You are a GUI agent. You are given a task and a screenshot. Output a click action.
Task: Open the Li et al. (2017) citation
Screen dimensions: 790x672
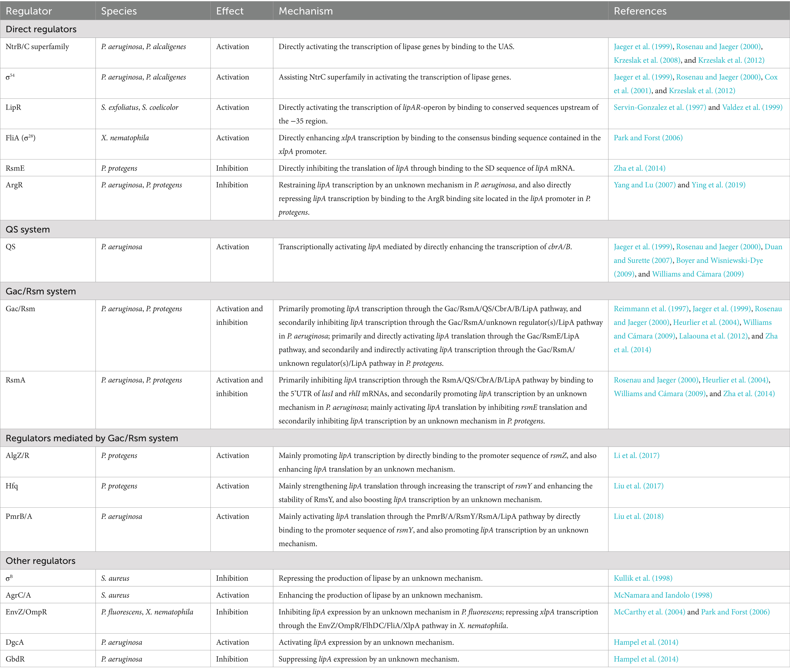click(636, 456)
